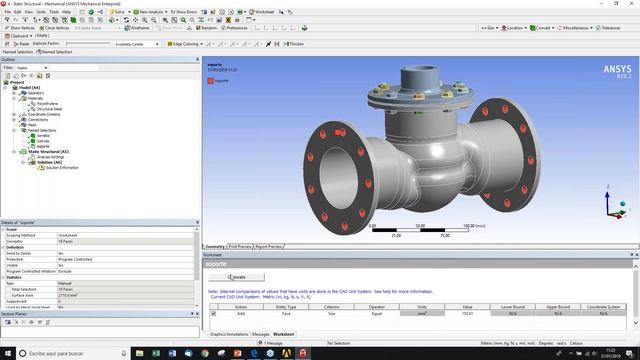This screenshot has width=640, height=360.
Task: Expand the Coordinate Systems node
Action: click(x=14, y=114)
